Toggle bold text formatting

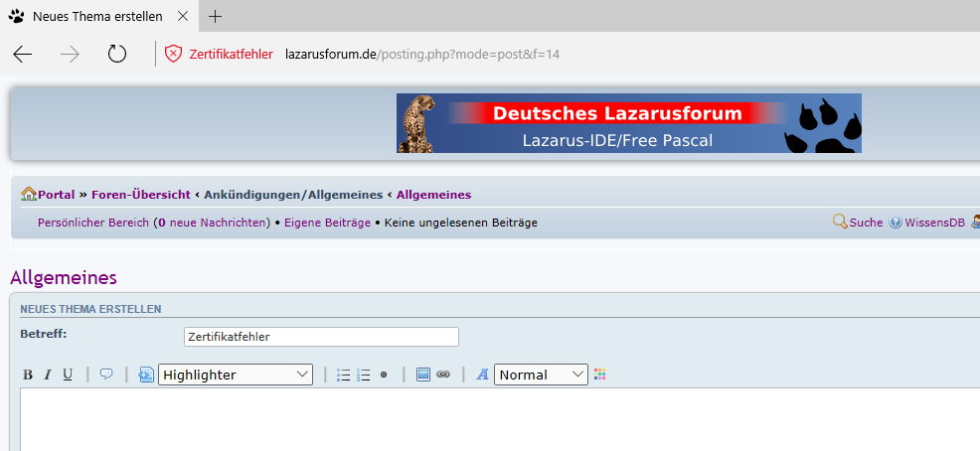[x=28, y=375]
